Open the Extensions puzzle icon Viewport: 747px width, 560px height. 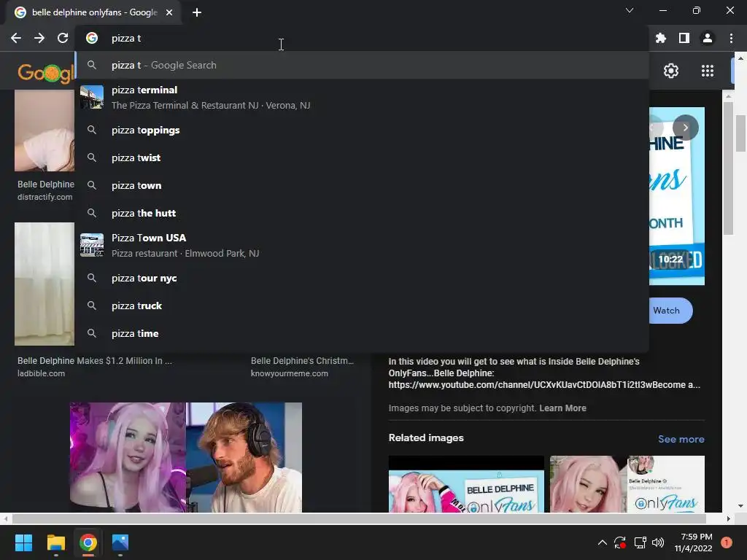pos(660,38)
